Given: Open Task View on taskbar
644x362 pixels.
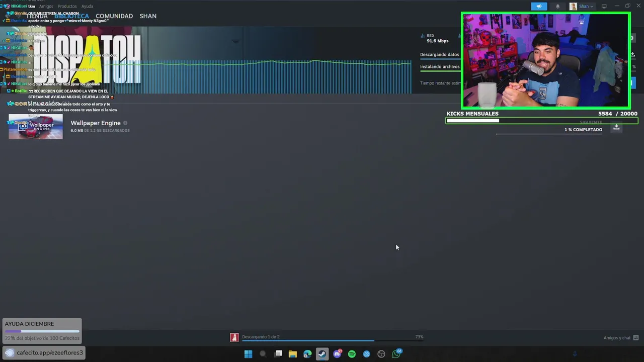Looking at the screenshot, I should (278, 354).
